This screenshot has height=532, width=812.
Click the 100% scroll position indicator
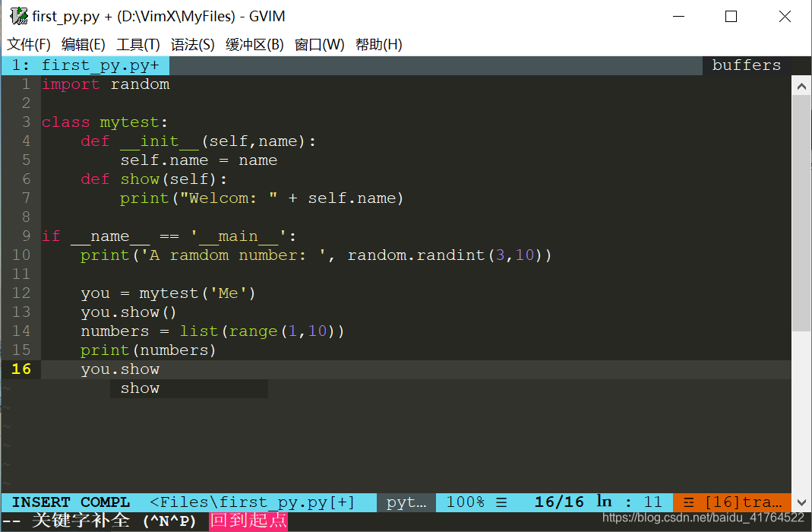tap(466, 502)
